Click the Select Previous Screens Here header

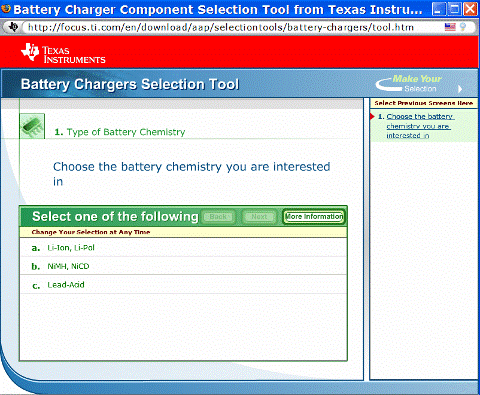coord(424,103)
